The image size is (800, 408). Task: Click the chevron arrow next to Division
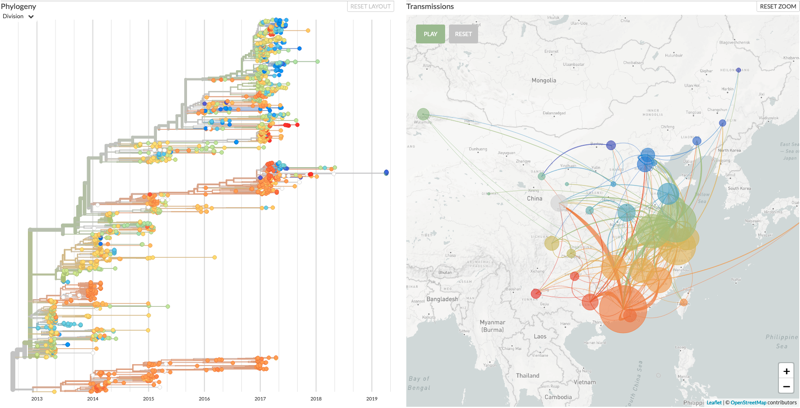pyautogui.click(x=31, y=17)
